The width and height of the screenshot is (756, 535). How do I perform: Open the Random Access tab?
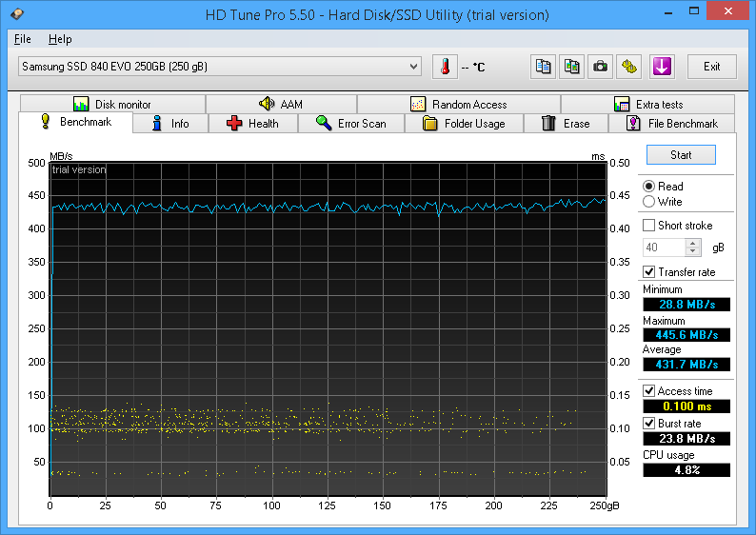point(459,104)
